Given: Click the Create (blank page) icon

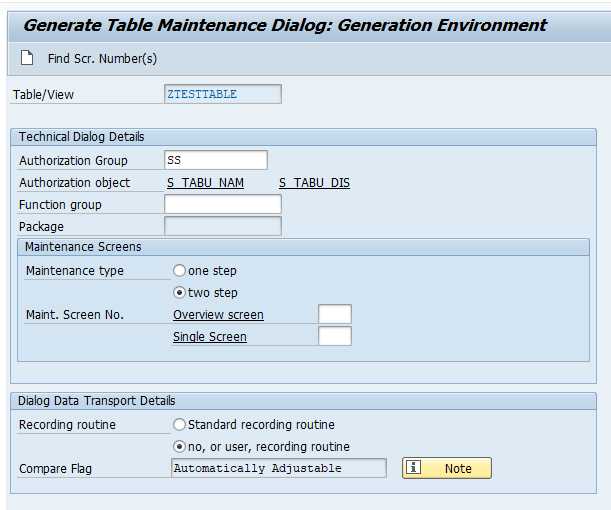Looking at the screenshot, I should click(x=27, y=58).
